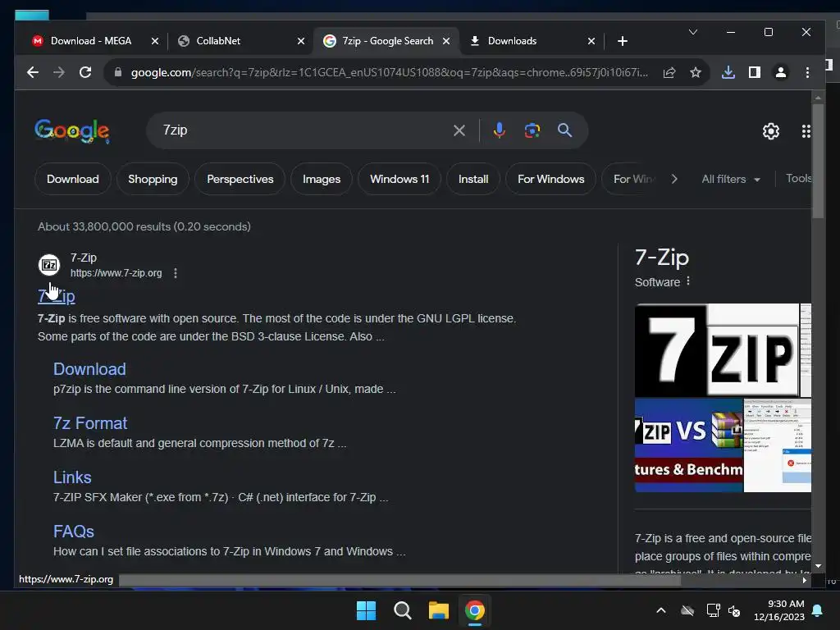840x630 pixels.
Task: Open the Chrome profile menu
Action: coord(781,72)
